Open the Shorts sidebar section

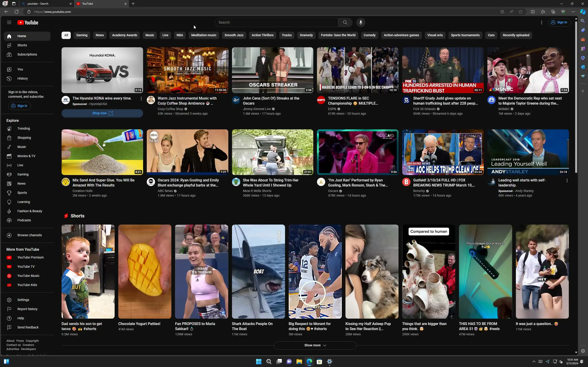click(22, 45)
